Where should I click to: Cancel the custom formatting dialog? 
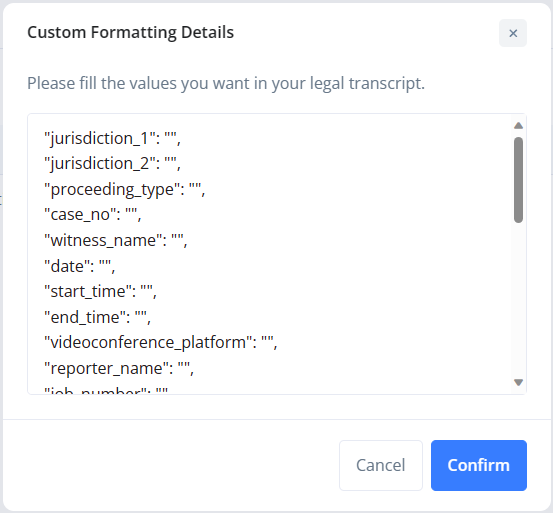pos(381,465)
